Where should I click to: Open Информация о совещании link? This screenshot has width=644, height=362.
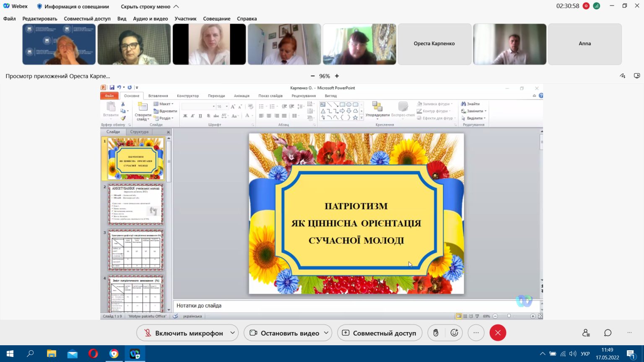coord(73,6)
